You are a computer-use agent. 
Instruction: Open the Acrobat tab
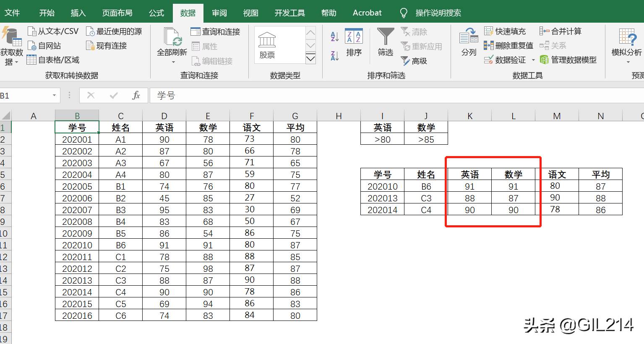[367, 13]
